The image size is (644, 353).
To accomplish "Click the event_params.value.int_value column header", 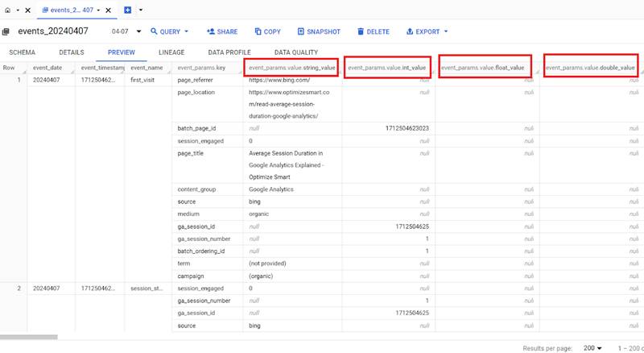I will 387,68.
